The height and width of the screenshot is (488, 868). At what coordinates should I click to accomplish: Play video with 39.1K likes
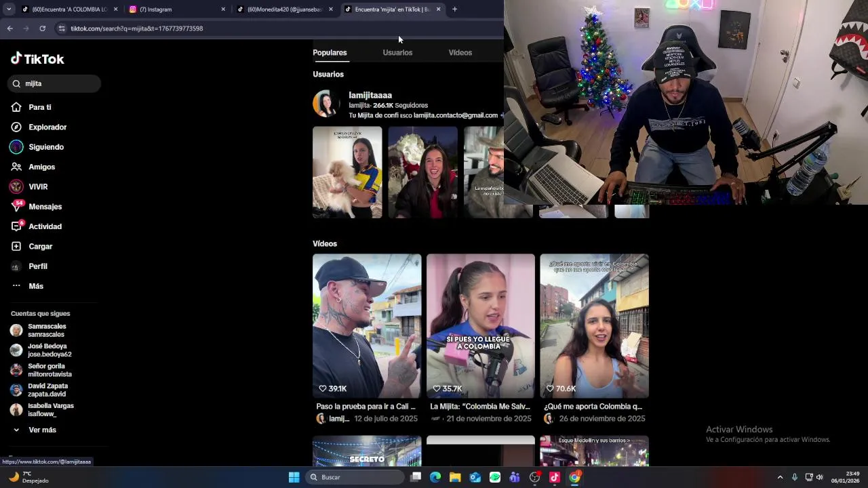(x=367, y=326)
